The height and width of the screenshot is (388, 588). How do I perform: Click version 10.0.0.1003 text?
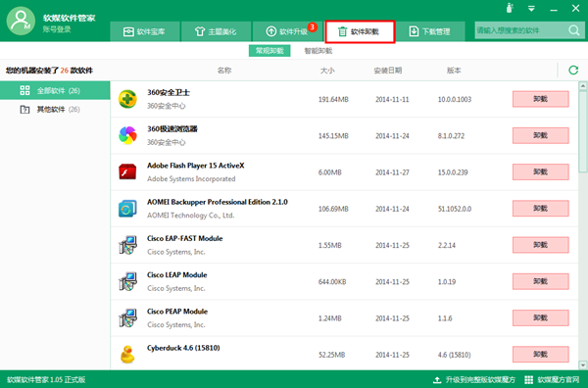click(x=454, y=99)
